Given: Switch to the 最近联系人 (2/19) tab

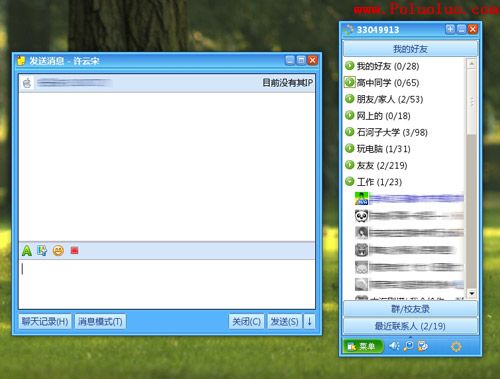Looking at the screenshot, I should coord(410,326).
